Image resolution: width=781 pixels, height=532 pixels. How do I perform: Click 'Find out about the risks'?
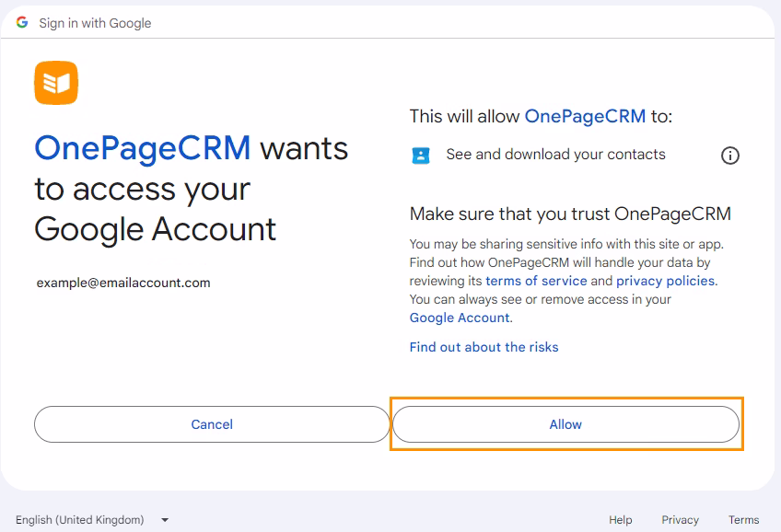tap(484, 347)
